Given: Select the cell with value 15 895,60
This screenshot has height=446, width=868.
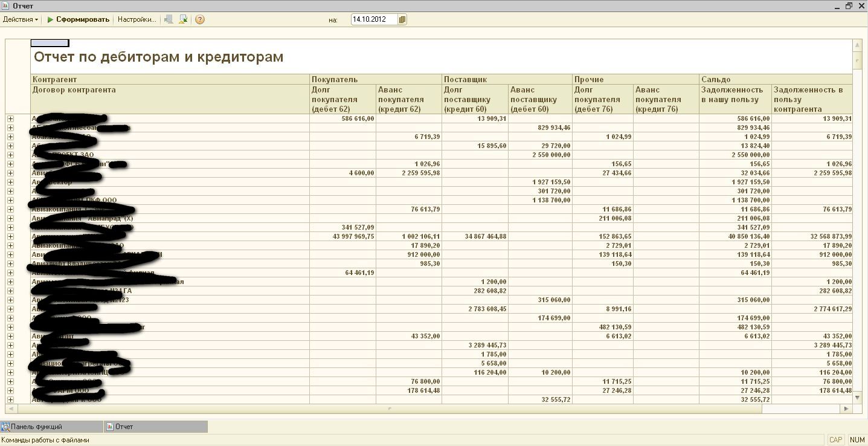Looking at the screenshot, I should pos(475,146).
